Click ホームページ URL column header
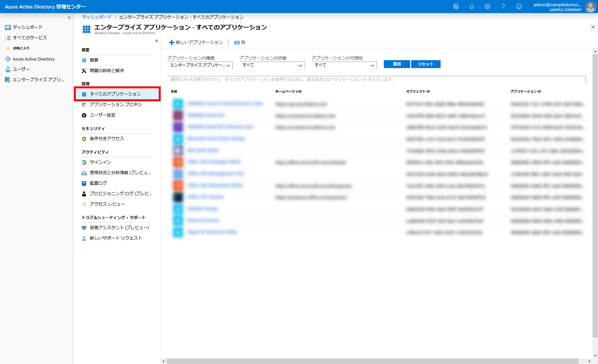This screenshot has height=364, width=598. click(x=288, y=92)
